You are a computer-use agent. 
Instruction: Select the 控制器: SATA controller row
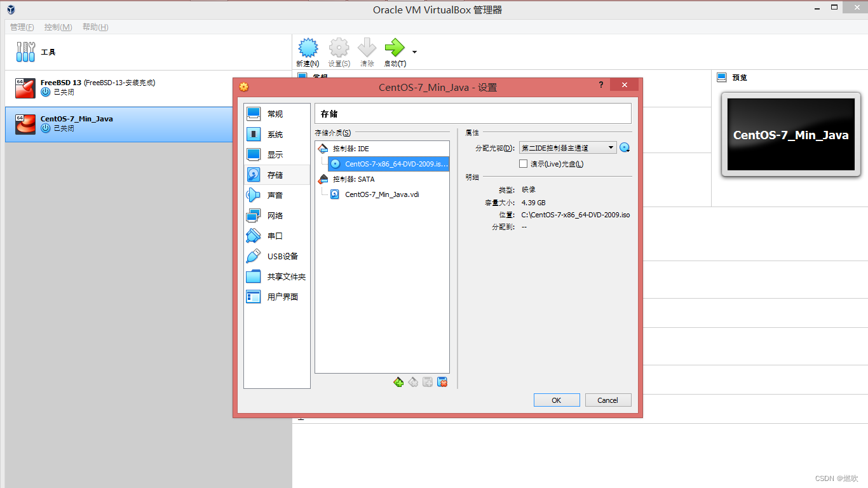pos(382,179)
